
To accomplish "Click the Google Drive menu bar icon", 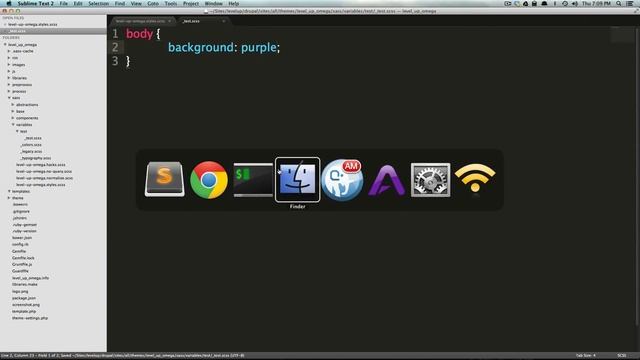I will click(526, 3).
